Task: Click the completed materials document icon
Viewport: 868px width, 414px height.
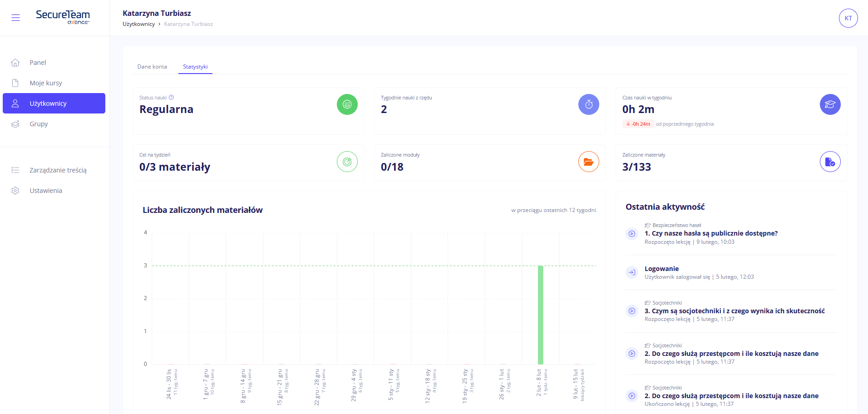Action: [x=830, y=162]
